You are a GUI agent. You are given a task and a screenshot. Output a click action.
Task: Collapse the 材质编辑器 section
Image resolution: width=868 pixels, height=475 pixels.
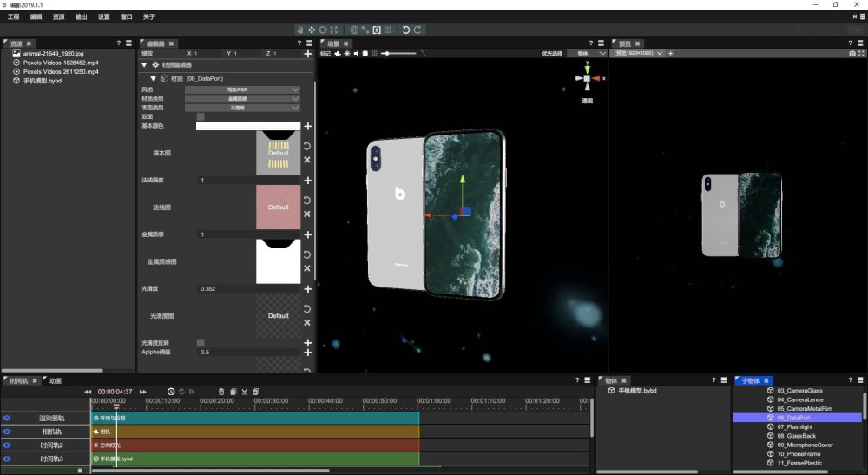(143, 65)
